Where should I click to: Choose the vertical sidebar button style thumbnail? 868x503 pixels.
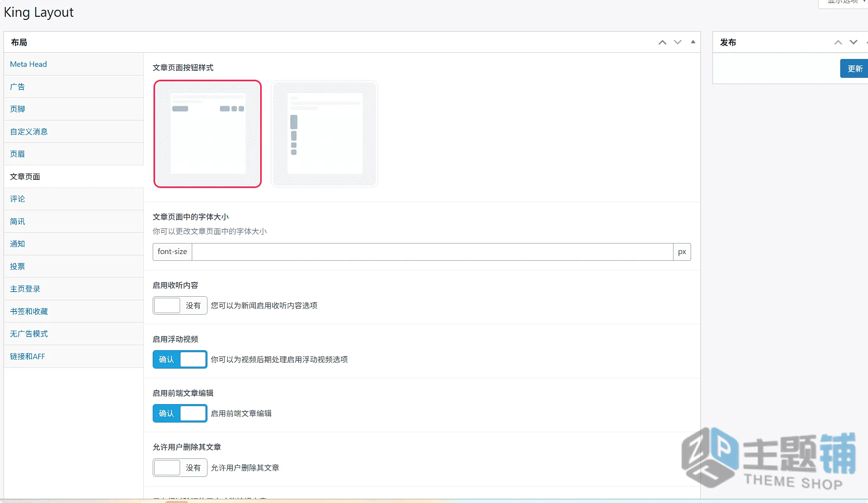324,134
